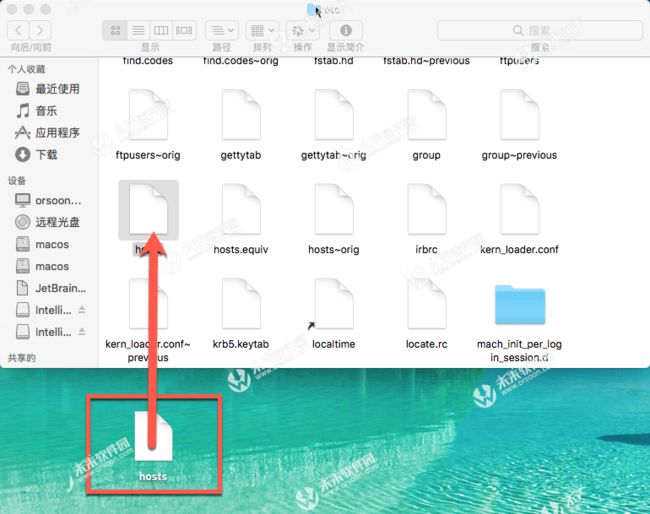The image size is (650, 514).
Task: Select the orsoon computer in sidebar
Action: pyautogui.click(x=49, y=200)
